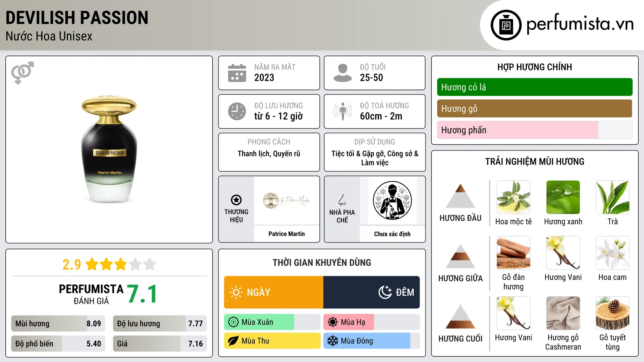This screenshot has width=644, height=362.
Task: Click the green Hương cỏ lá accord bar
Action: 535,87
